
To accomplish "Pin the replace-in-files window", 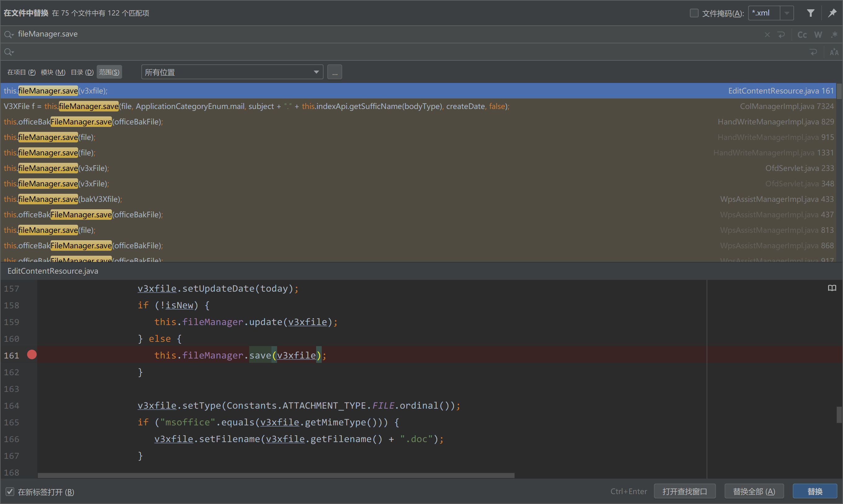I will 832,13.
